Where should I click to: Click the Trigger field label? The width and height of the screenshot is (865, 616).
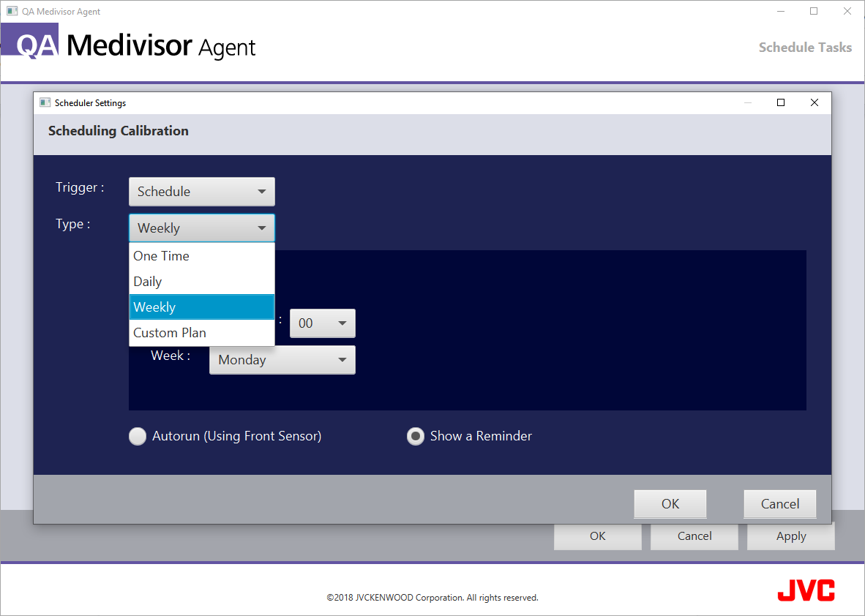coord(80,187)
